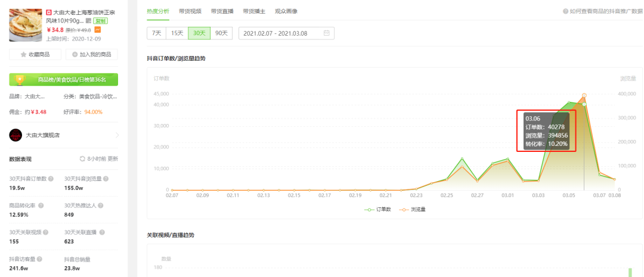Toggle the 订单数 series in chart legend
The height and width of the screenshot is (277, 644).
click(377, 209)
